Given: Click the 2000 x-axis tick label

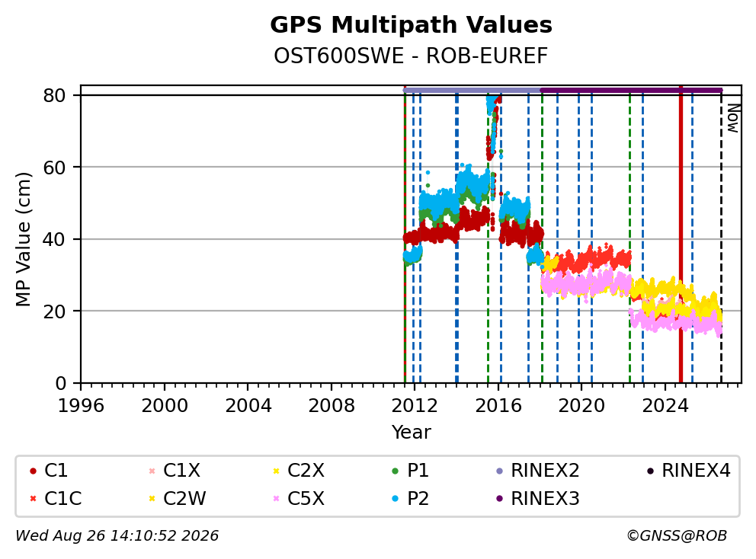Looking at the screenshot, I should [165, 406].
